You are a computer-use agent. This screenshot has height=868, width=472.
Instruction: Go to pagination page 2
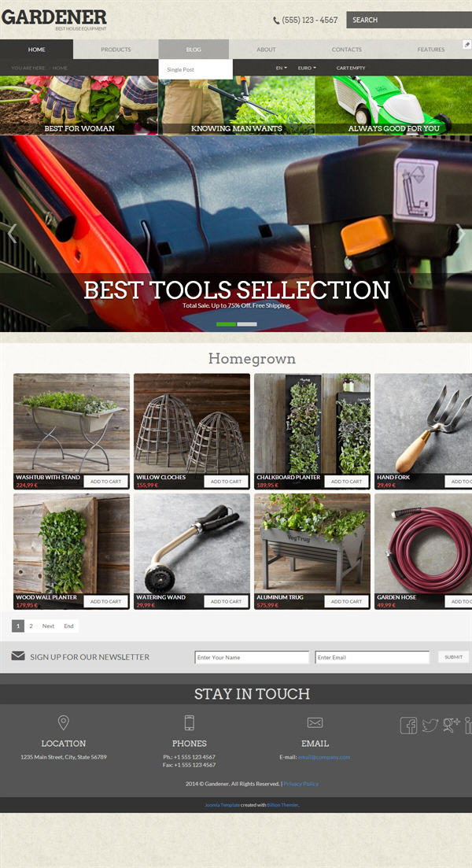[x=31, y=626]
